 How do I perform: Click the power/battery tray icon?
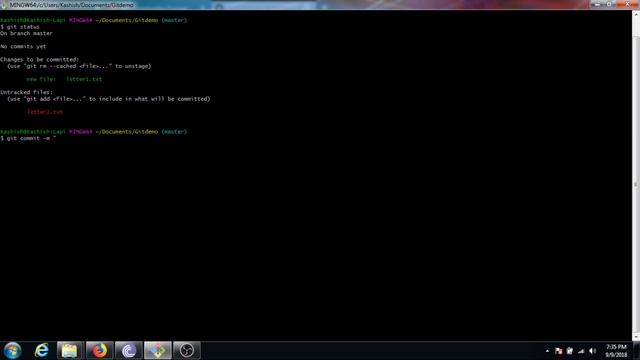click(x=570, y=351)
